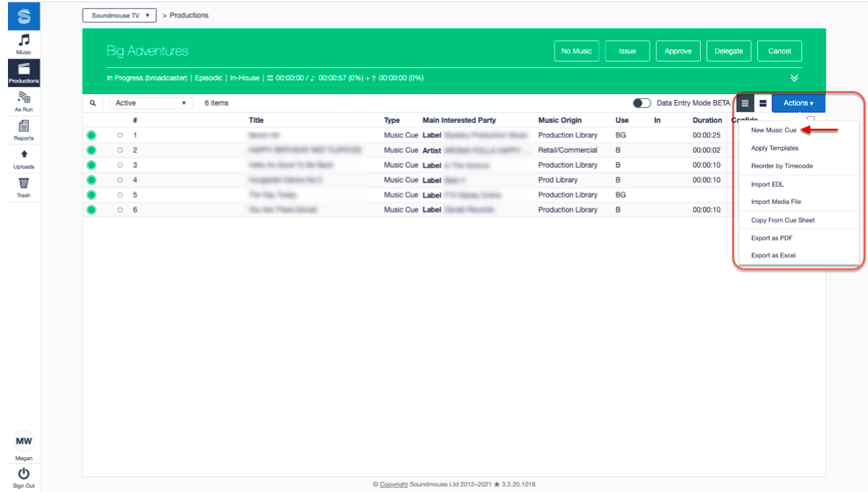Open the Active filter dropdown
Screen dimensions: 868x492
151,103
